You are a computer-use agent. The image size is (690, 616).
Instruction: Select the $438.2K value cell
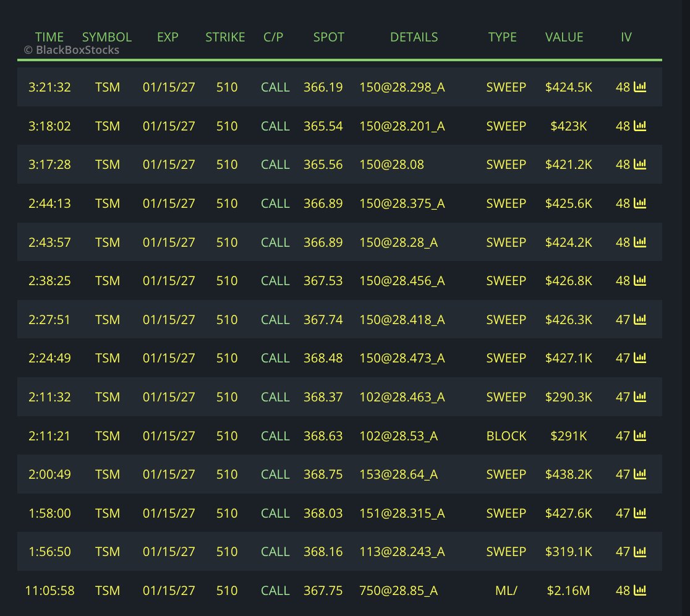click(x=569, y=474)
